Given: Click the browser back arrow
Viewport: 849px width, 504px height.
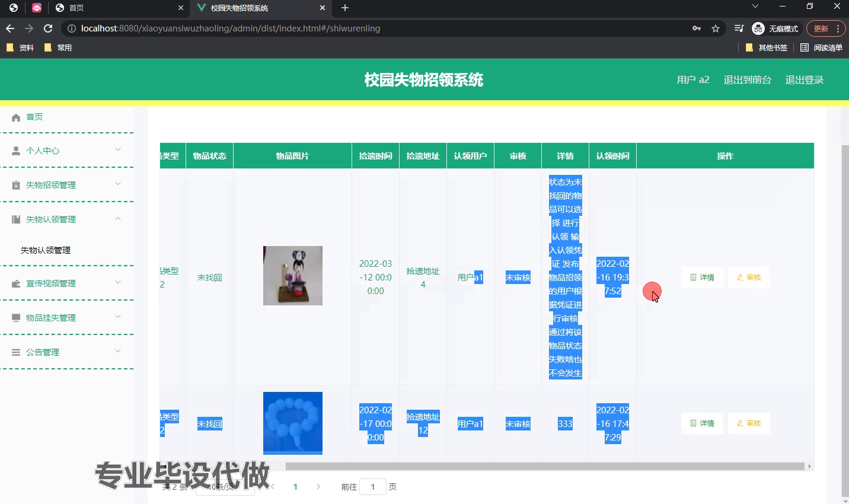Looking at the screenshot, I should coord(10,28).
